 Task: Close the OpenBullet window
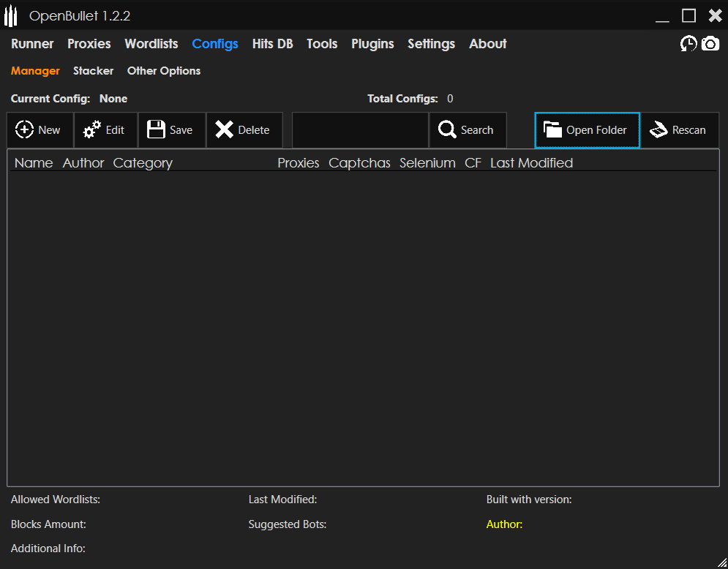pos(715,16)
